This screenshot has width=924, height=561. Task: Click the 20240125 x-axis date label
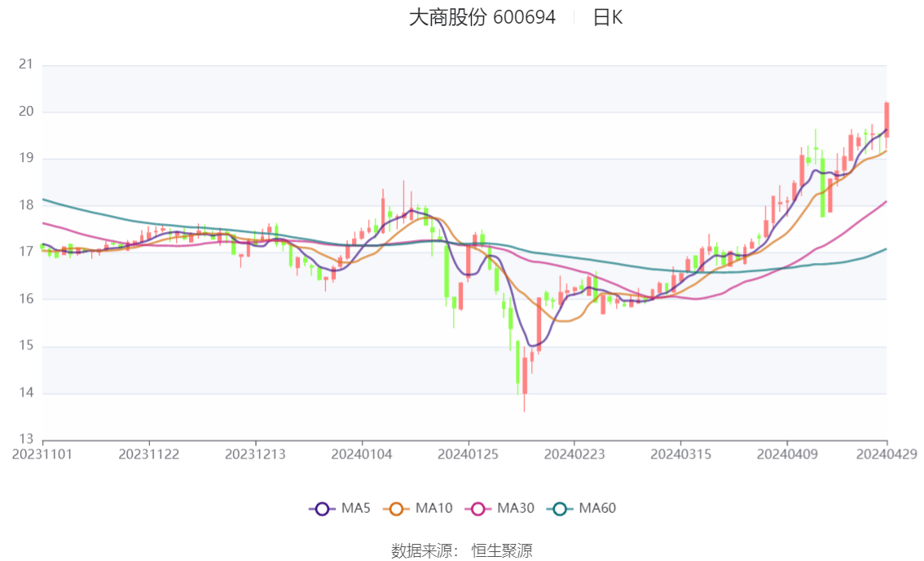click(x=468, y=454)
